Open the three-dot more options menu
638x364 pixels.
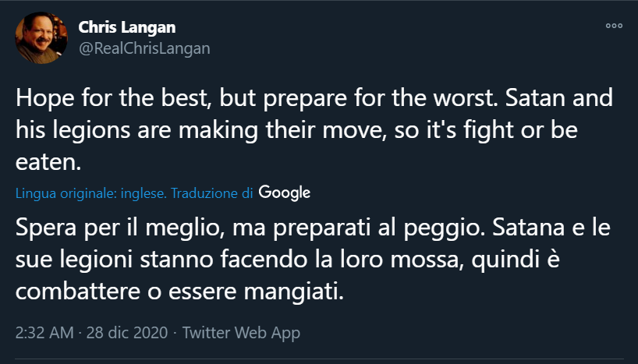[x=614, y=26]
